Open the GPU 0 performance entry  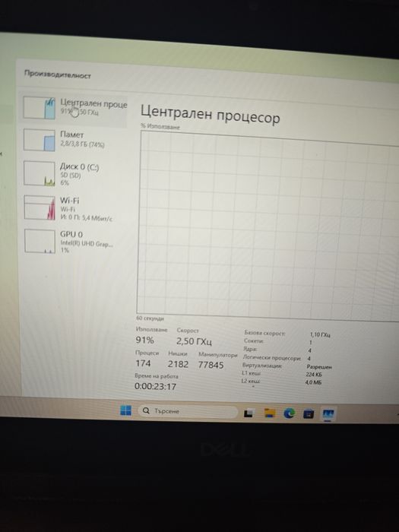74,241
